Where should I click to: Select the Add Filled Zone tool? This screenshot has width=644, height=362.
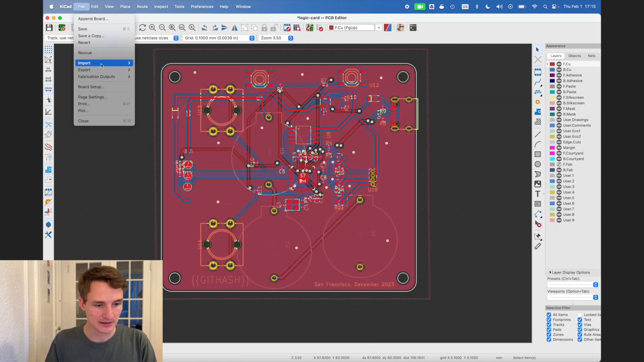pyautogui.click(x=538, y=112)
